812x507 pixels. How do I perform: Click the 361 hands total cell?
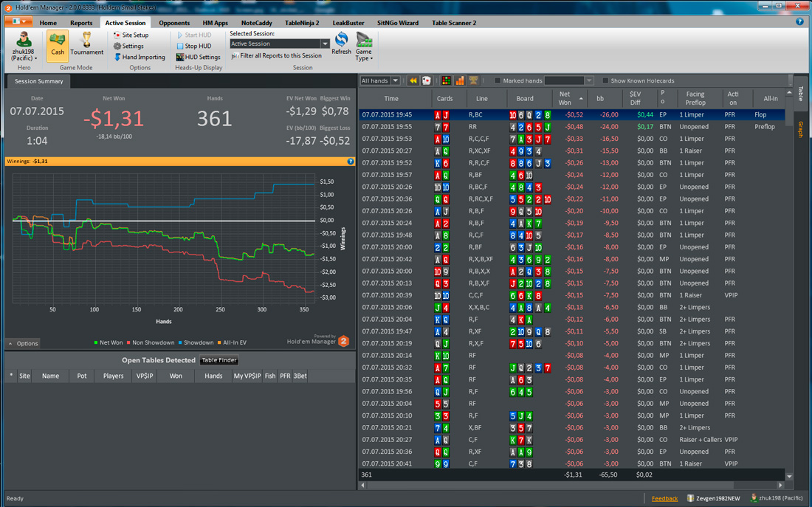(x=366, y=475)
